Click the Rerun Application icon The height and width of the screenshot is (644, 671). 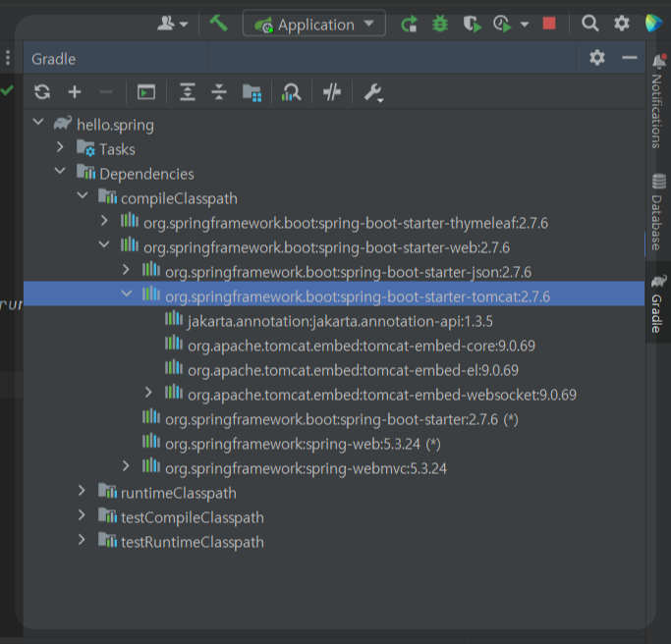(409, 24)
